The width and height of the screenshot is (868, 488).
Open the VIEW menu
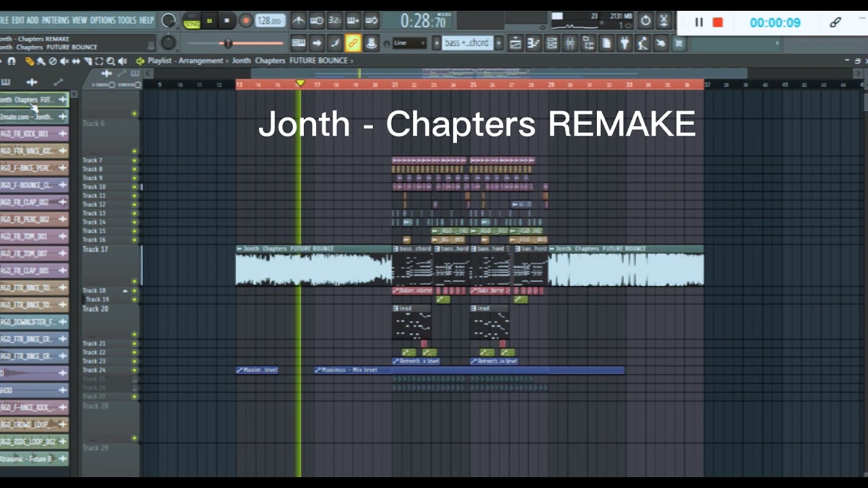80,20
